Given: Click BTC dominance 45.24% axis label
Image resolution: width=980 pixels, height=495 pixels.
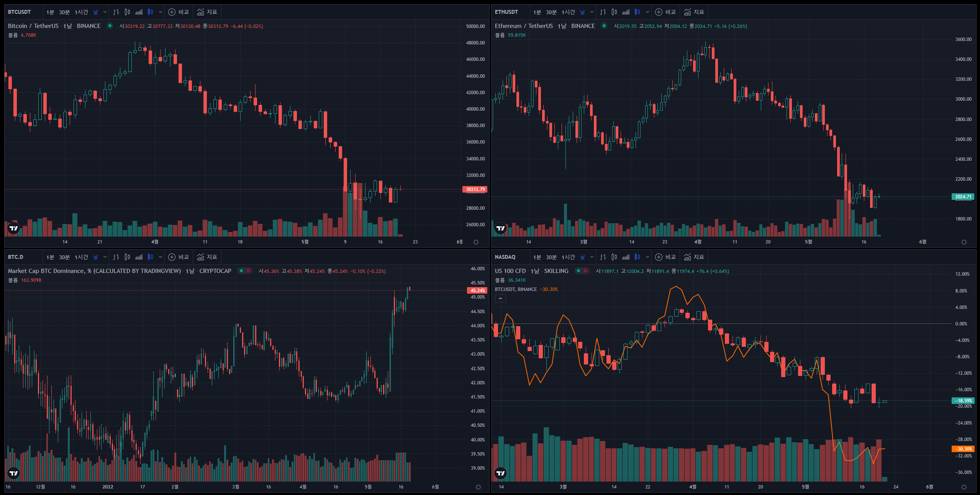Looking at the screenshot, I should point(477,290).
